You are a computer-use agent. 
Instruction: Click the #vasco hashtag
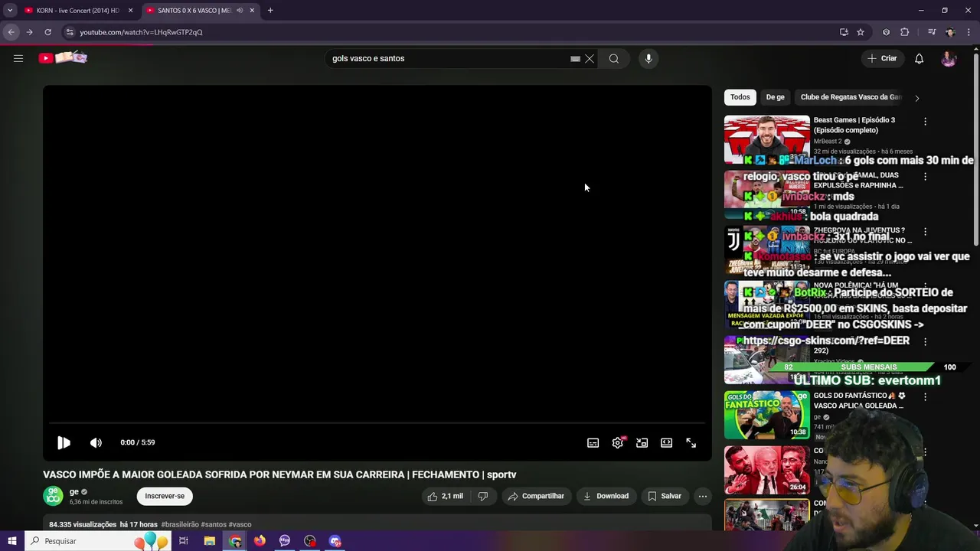pyautogui.click(x=240, y=525)
